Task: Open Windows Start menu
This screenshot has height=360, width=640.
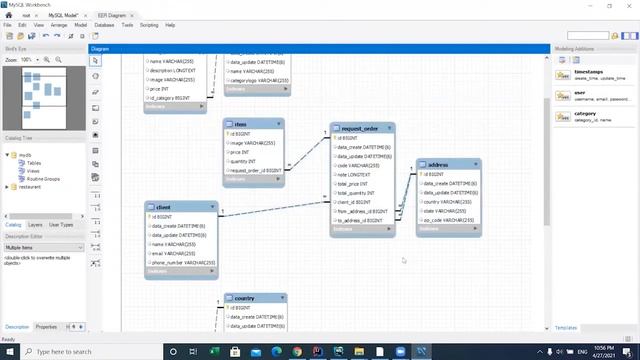Action: coord(10,351)
